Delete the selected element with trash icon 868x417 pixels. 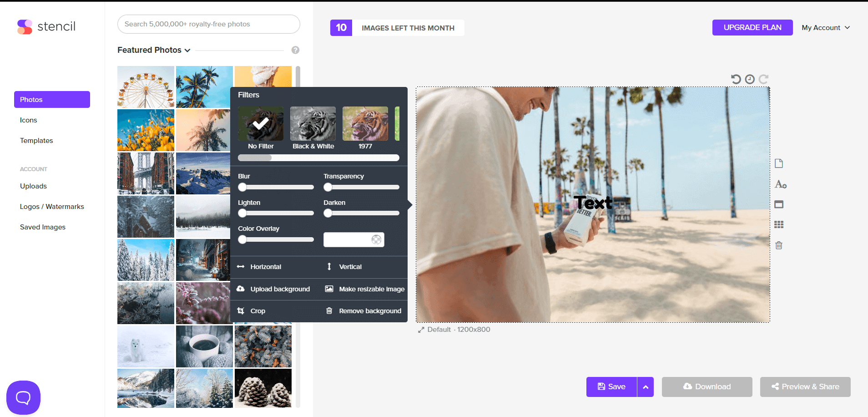(779, 245)
